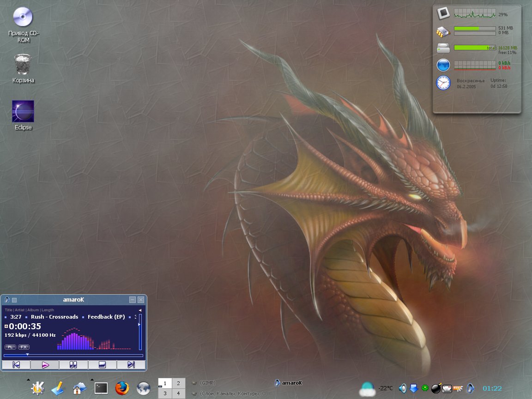Viewport: 532px width, 399px height.
Task: Stop playback in amaroK
Action: (102, 365)
